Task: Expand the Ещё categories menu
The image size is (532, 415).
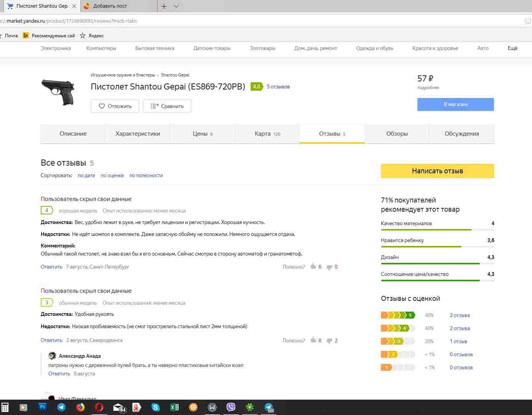Action: [x=512, y=48]
